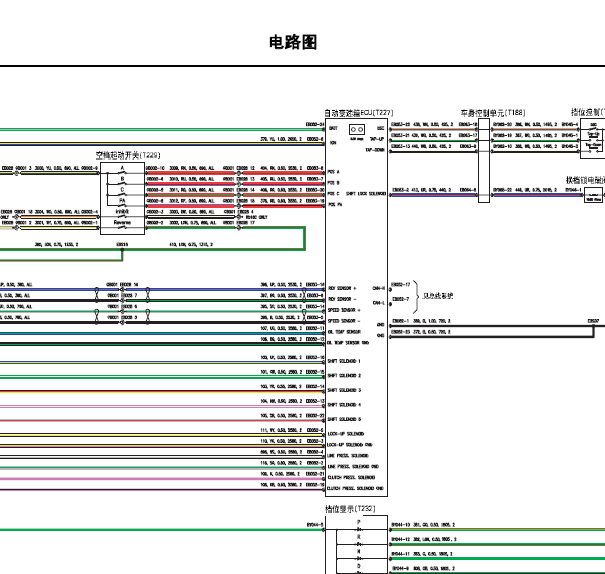Click the CAN-H pin label
This screenshot has height=574, width=605.
[379, 288]
